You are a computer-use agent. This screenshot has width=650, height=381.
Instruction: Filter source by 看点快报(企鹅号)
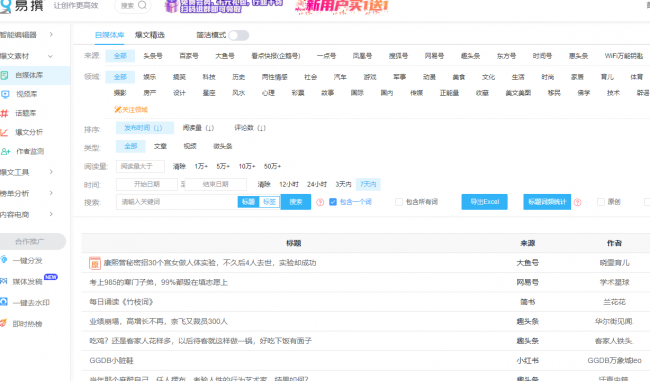point(276,56)
